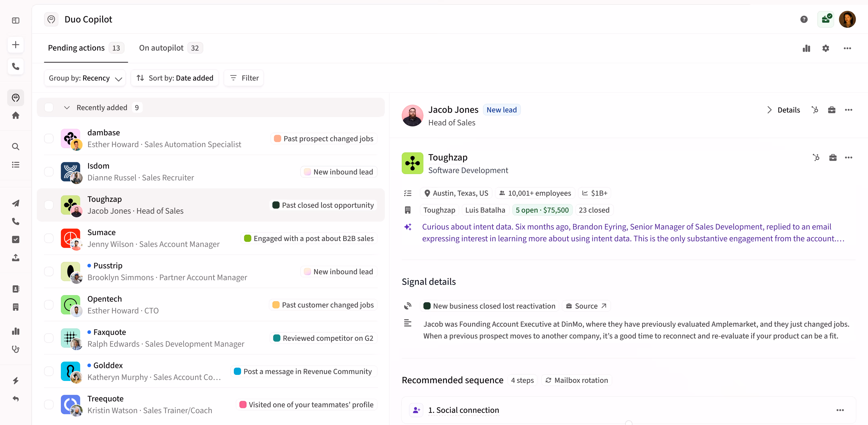
Task: Open the Duo Copilot smiley icon in sidebar
Action: pos(15,98)
